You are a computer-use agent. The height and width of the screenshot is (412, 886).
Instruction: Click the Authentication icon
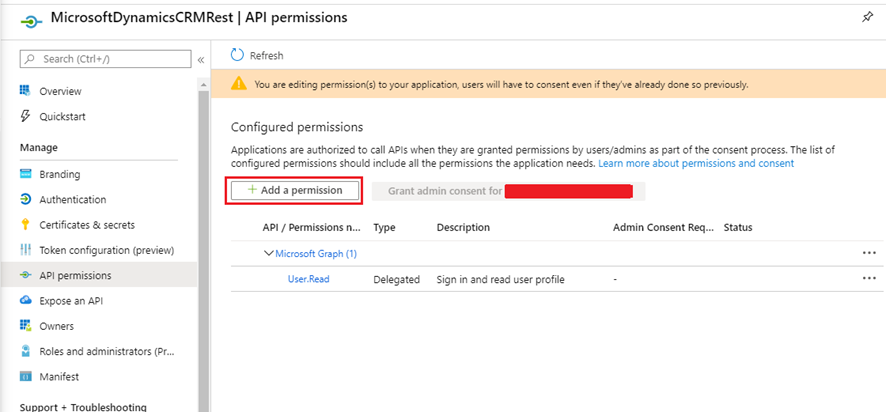[x=25, y=199]
